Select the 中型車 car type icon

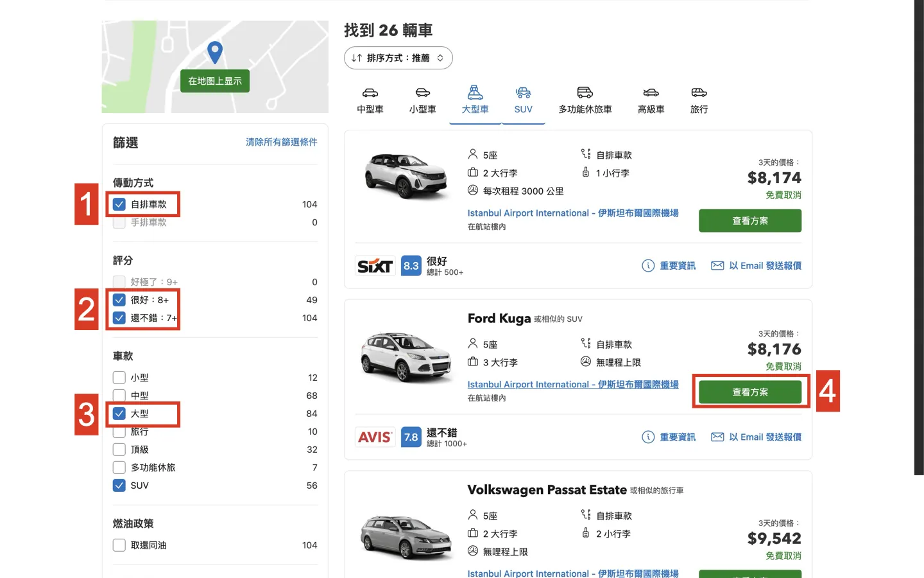370,93
